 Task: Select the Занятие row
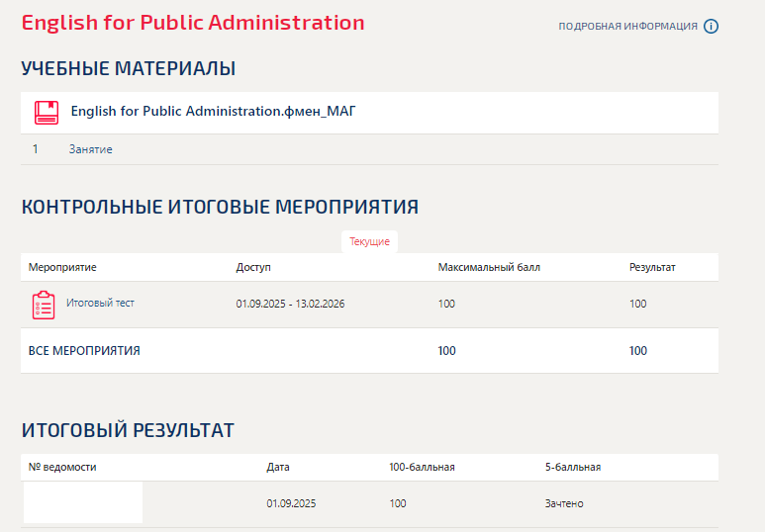[x=90, y=149]
